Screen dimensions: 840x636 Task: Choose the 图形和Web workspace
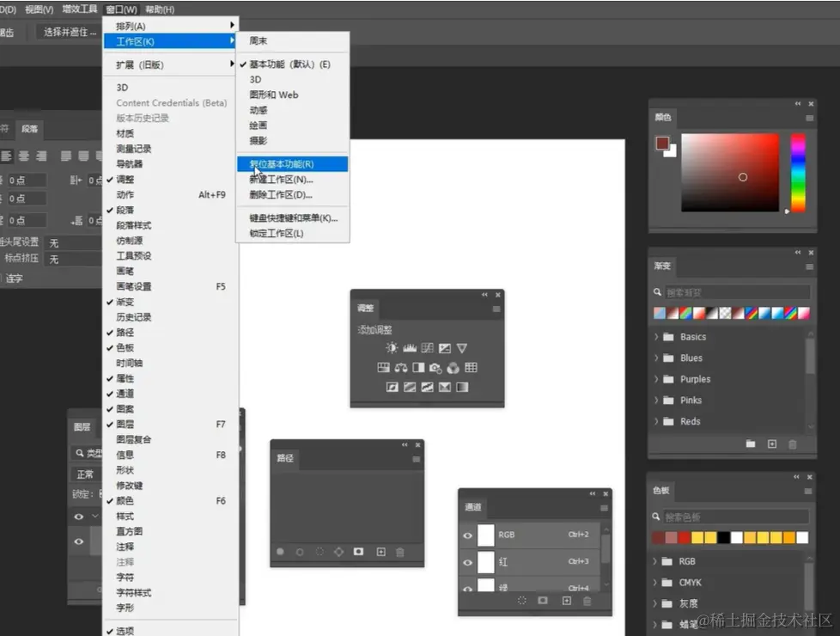[271, 95]
